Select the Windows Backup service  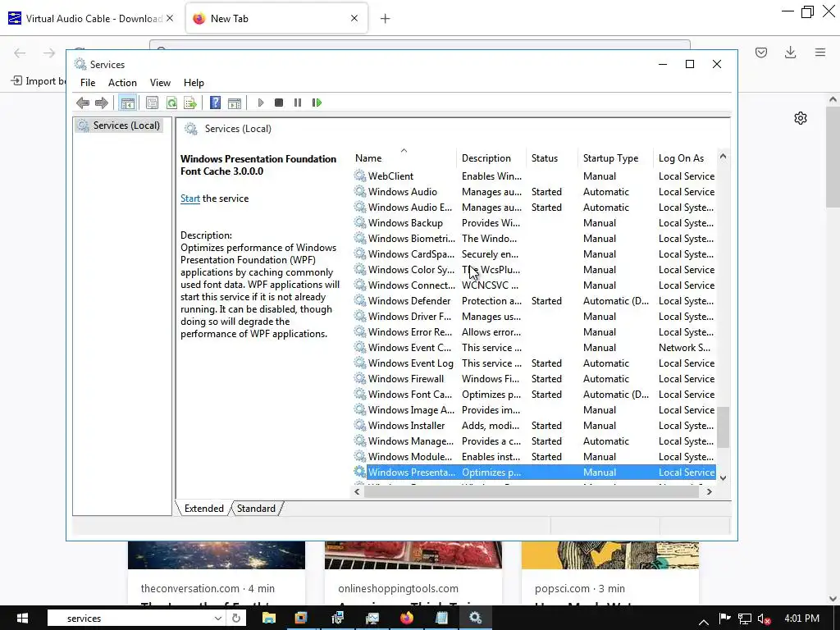(x=534, y=223)
